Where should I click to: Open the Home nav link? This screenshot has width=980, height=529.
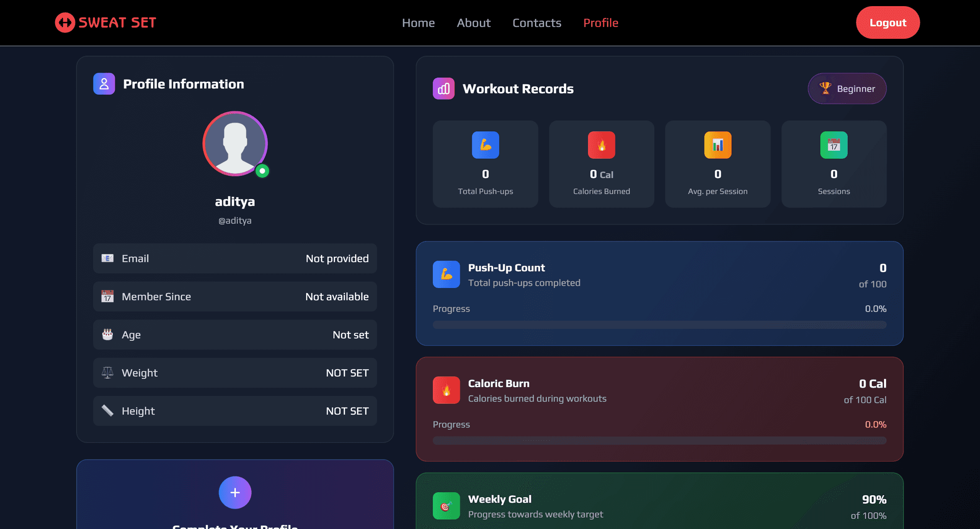point(419,23)
